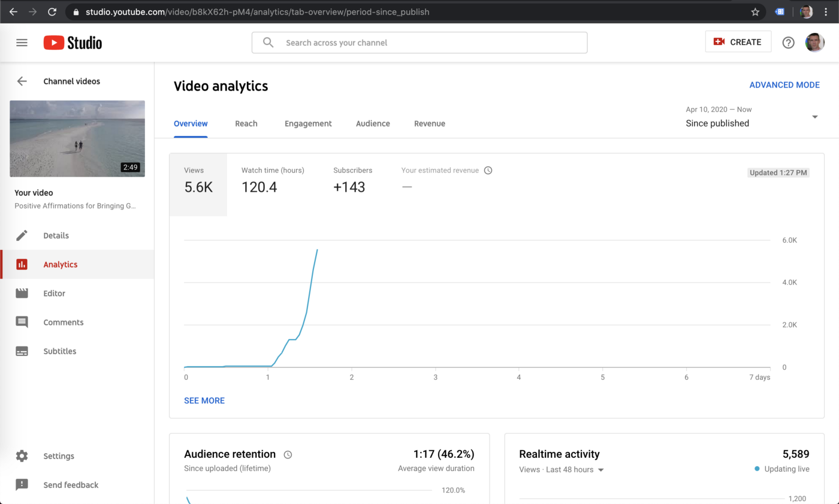Open the help question mark icon
839x504 pixels.
coord(789,43)
